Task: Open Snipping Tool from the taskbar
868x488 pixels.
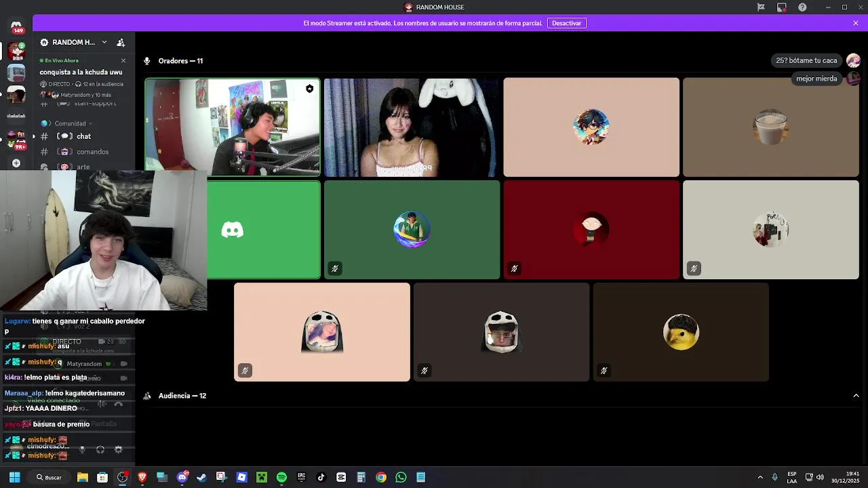Action: point(221,477)
